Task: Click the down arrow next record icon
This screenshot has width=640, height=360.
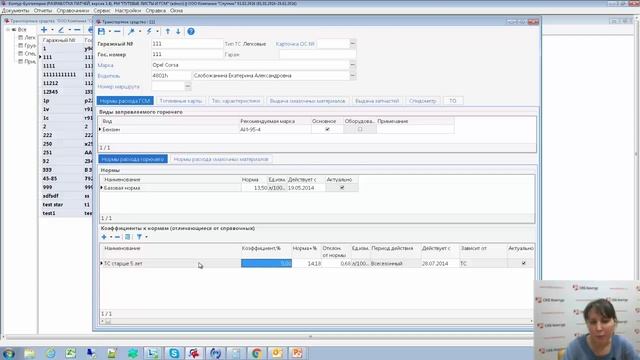Action: (x=178, y=31)
